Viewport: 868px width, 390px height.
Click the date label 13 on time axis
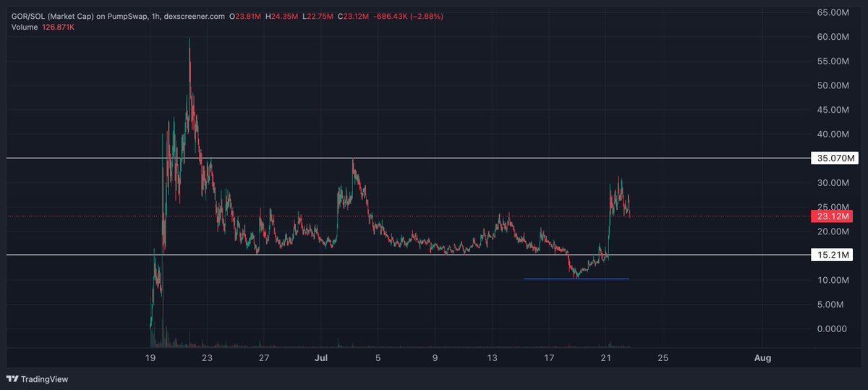tap(492, 358)
